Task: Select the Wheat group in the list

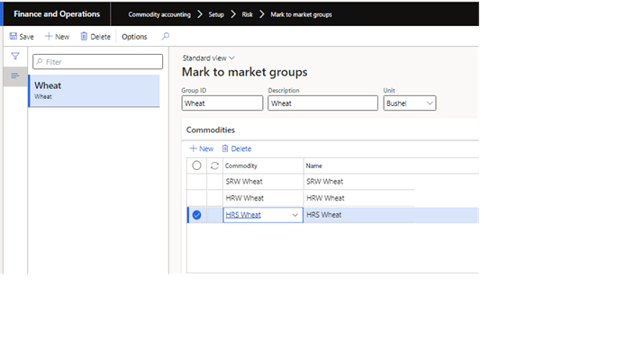Action: pos(94,91)
